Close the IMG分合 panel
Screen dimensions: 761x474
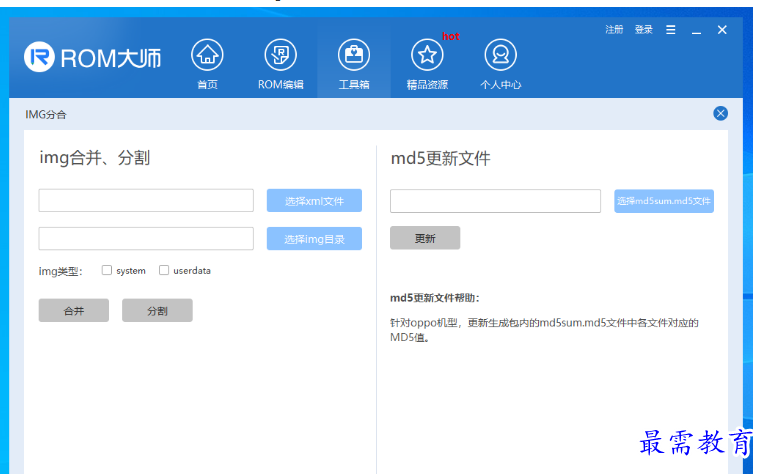tap(720, 114)
